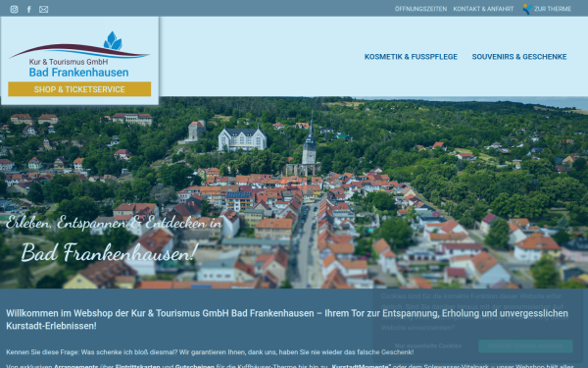Open KONTAKT & ANFAHRT link
Viewport: 588px width, 368px height.
pos(483,9)
